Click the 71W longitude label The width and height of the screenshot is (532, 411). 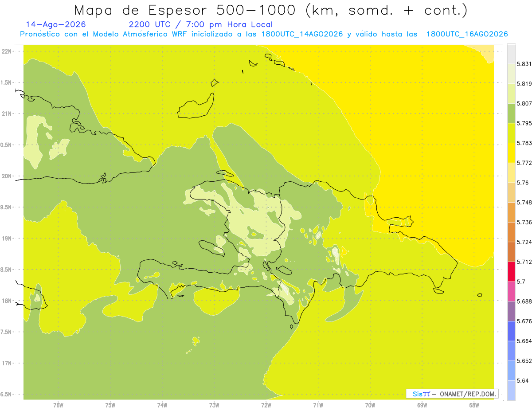[x=318, y=405]
